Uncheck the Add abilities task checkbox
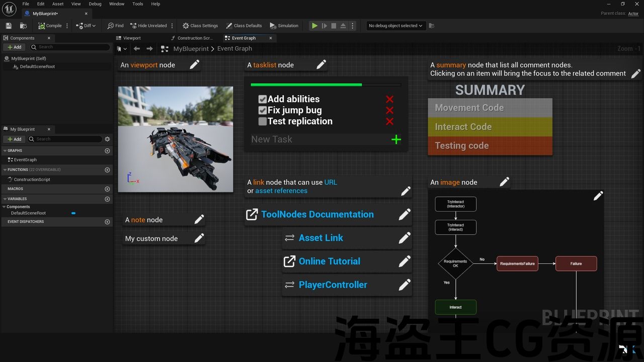Viewport: 644px width, 362px height. (262, 100)
